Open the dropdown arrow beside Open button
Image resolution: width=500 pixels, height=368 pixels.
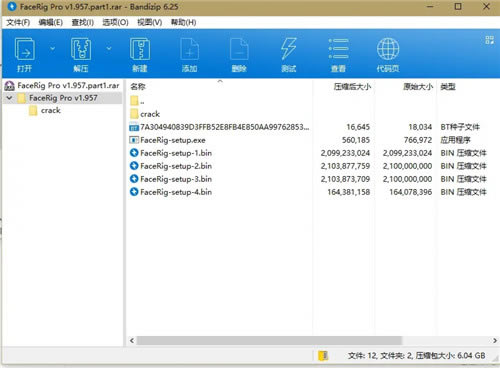click(52, 49)
